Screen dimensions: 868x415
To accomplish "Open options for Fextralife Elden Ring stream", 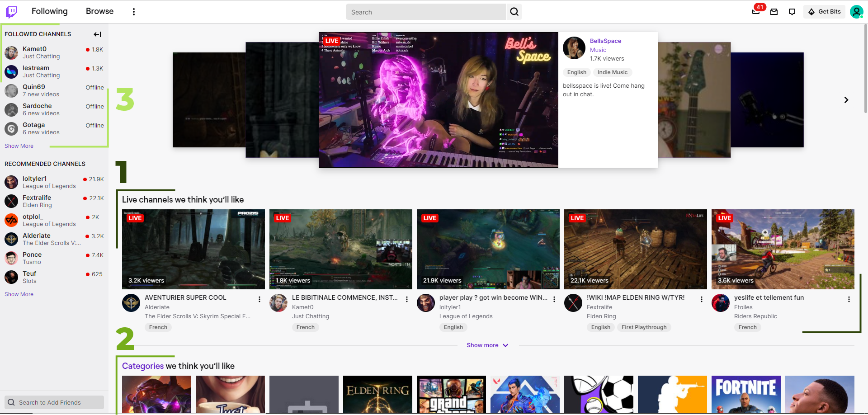I will point(702,299).
